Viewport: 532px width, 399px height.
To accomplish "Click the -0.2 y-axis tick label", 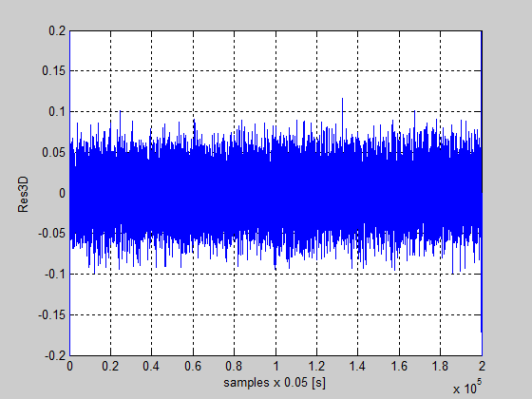I will coord(55,355).
